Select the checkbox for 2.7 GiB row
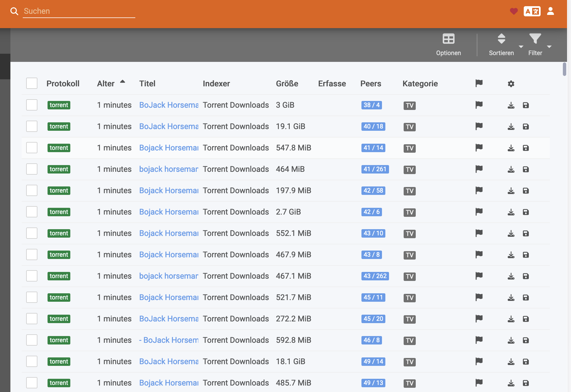The height and width of the screenshot is (392, 571). click(32, 212)
